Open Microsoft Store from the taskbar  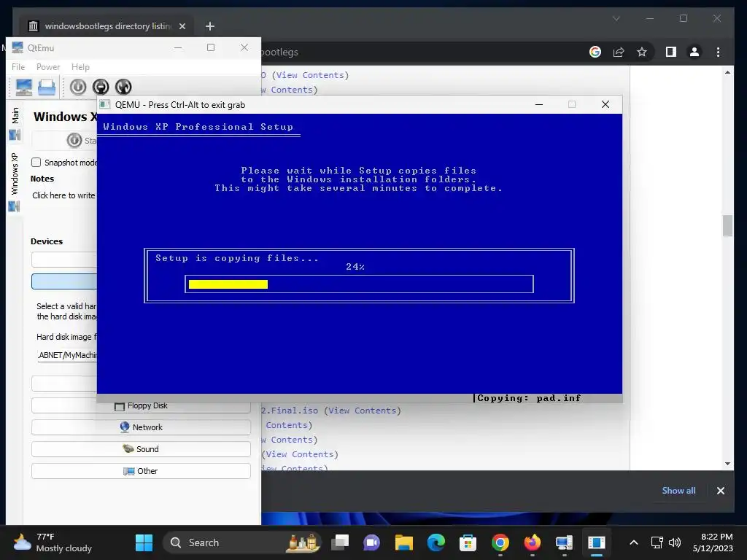[468, 542]
